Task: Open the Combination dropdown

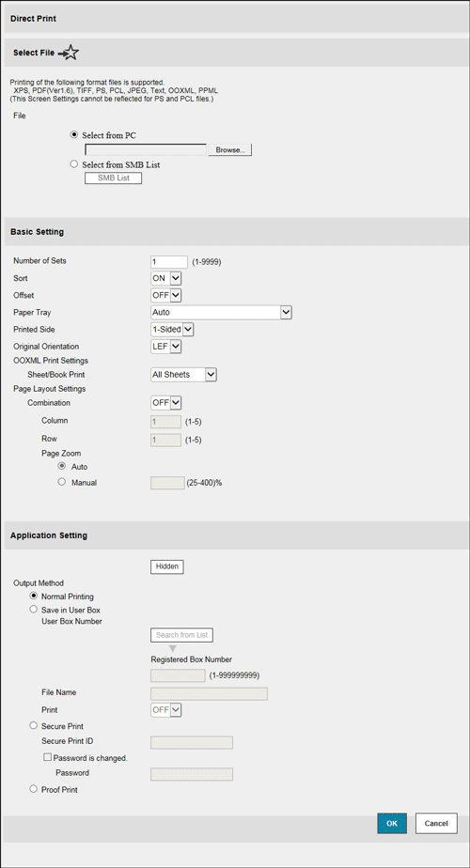Action: point(166,402)
